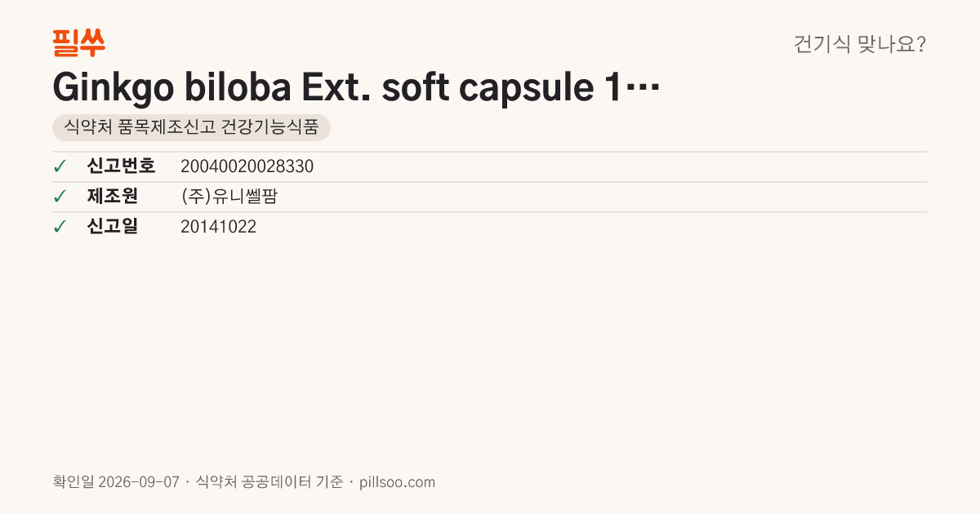
Task: Click the number 1 ending the title
Action: [x=612, y=88]
